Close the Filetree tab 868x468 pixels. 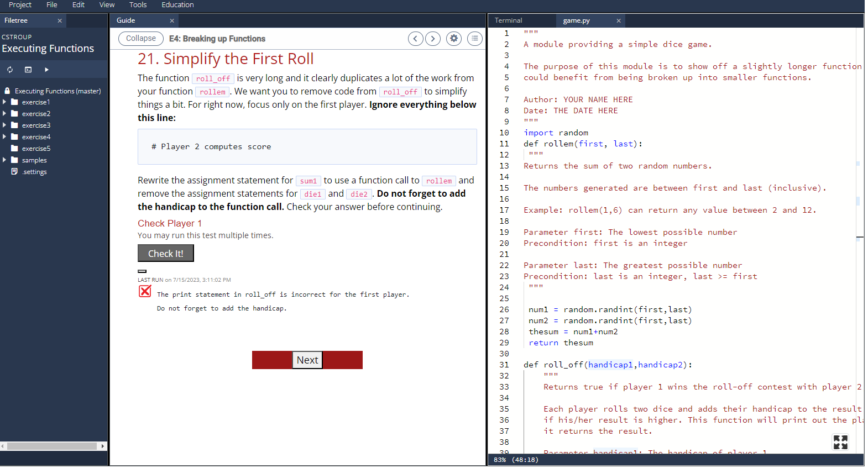pos(60,20)
